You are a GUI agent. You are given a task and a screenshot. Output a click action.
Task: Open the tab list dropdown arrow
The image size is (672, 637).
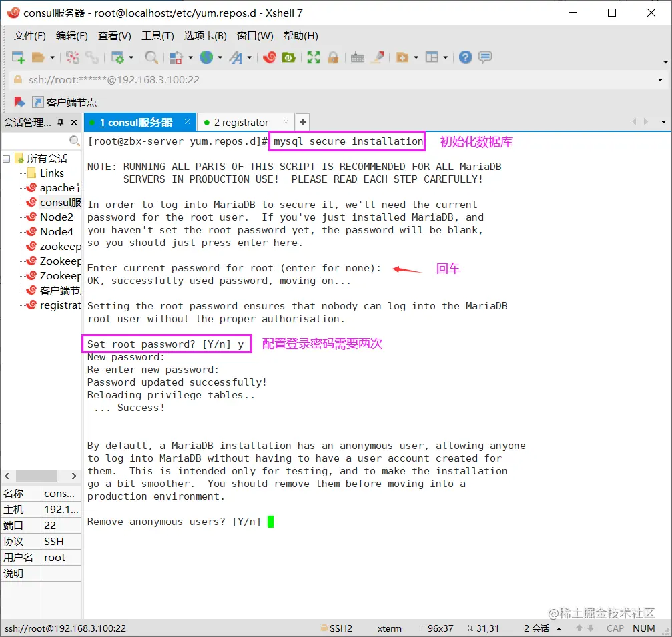click(663, 122)
